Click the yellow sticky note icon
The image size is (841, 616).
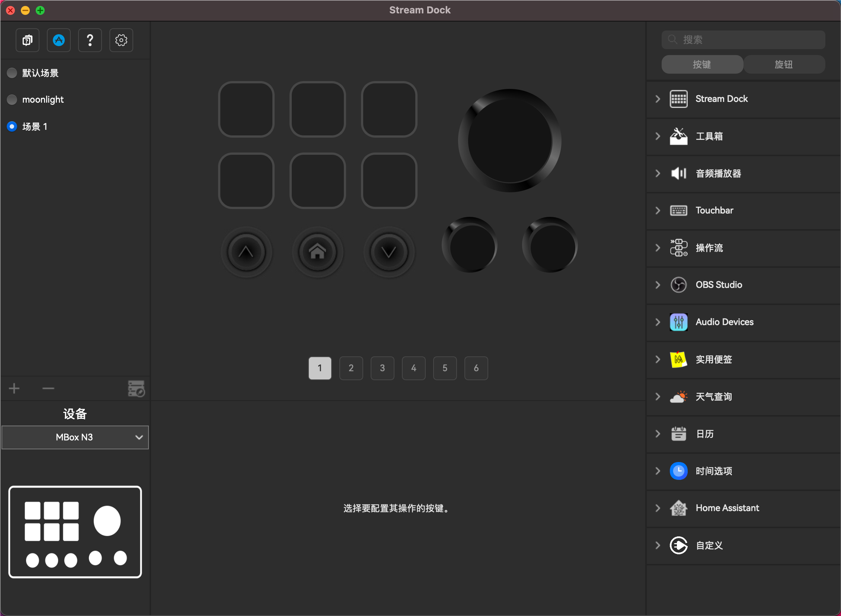(678, 359)
